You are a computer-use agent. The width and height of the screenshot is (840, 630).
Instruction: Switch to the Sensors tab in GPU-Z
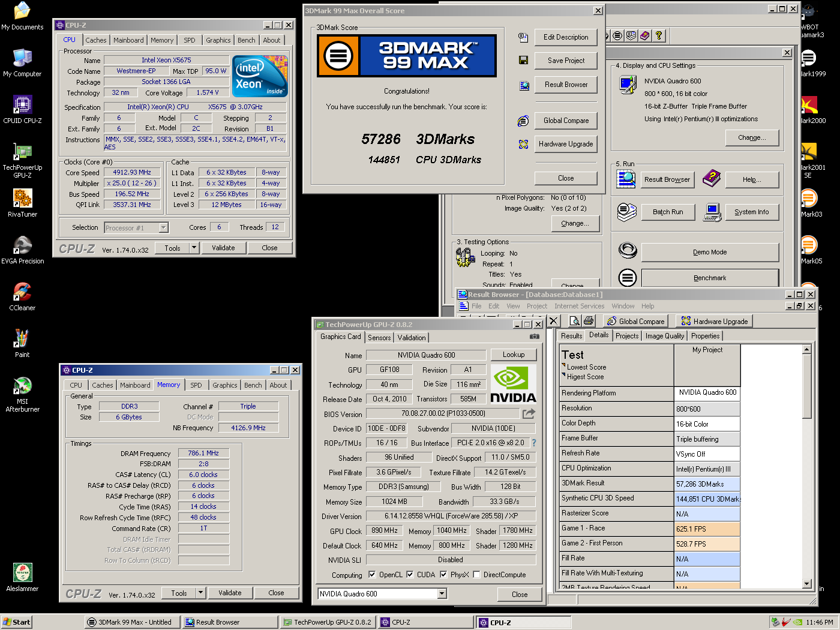[x=379, y=338]
